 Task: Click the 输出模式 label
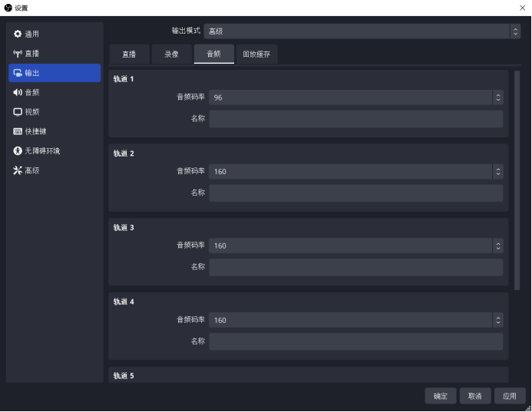[186, 31]
